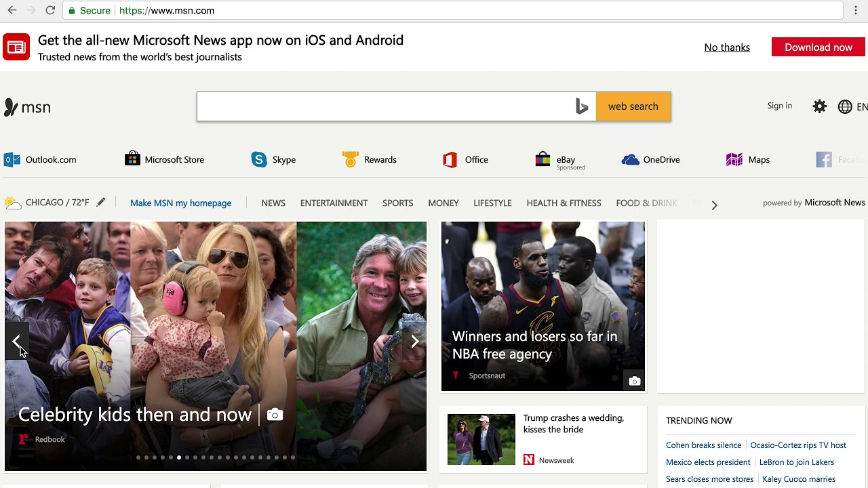The image size is (868, 488).
Task: Open the Chrome three-dot menu
Action: coord(856,10)
